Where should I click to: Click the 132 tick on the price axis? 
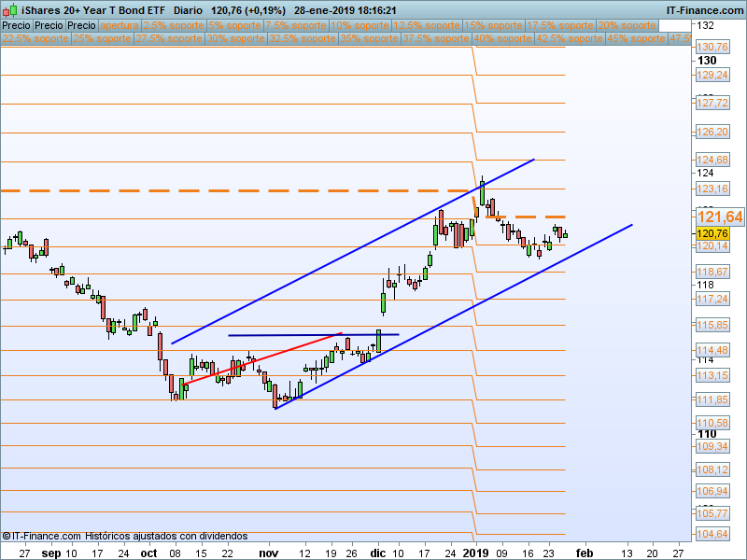(706, 25)
